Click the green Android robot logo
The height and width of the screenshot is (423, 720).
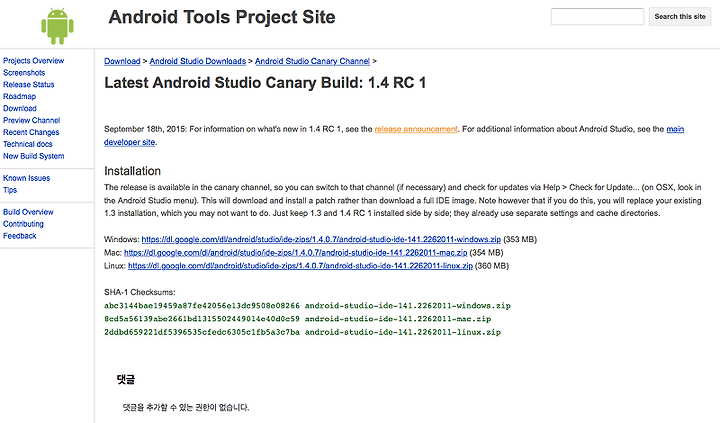(x=57, y=26)
